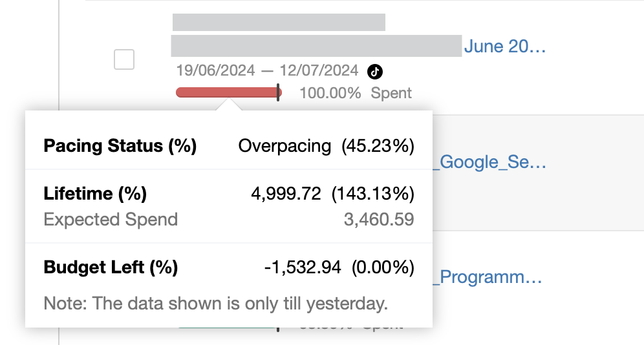
Task: Click the black marker on pacing bar
Action: pyautogui.click(x=278, y=92)
